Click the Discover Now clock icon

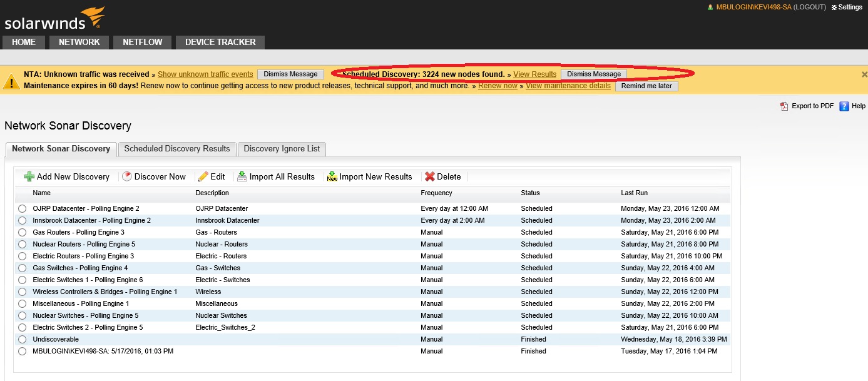point(127,177)
